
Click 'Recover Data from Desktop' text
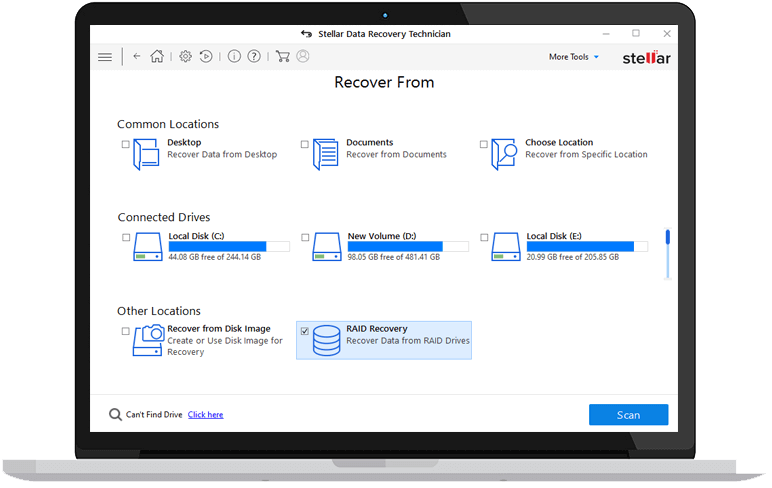click(x=222, y=155)
